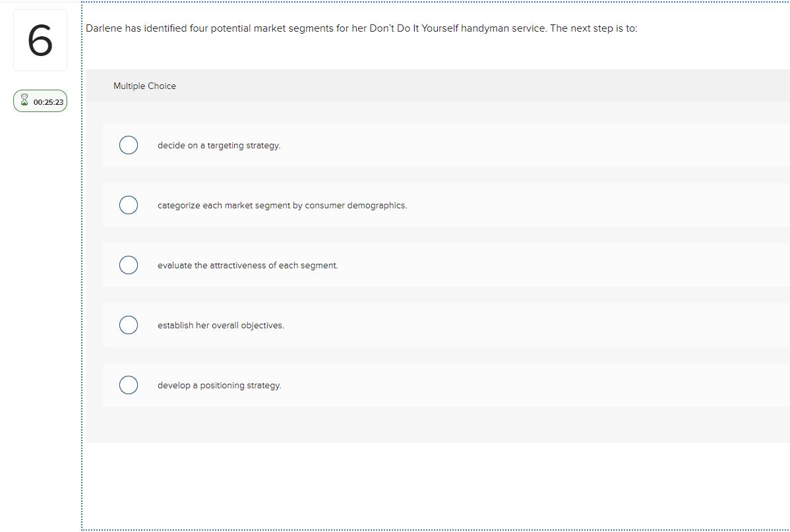Click answer text 'categorize each market segment by consumer demographics.'
The width and height of the screenshot is (790, 532).
(282, 206)
